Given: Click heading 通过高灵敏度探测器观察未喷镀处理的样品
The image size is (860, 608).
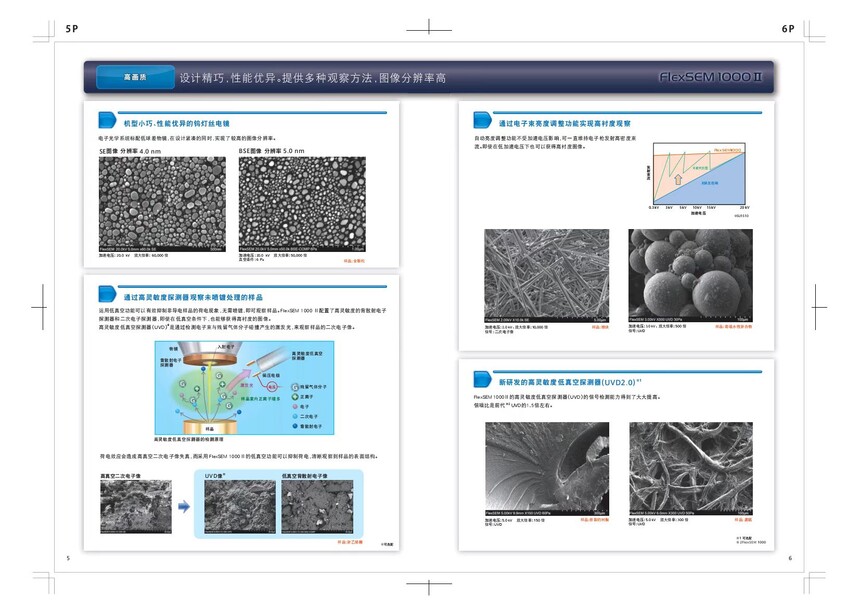Looking at the screenshot, I should pos(193,297).
